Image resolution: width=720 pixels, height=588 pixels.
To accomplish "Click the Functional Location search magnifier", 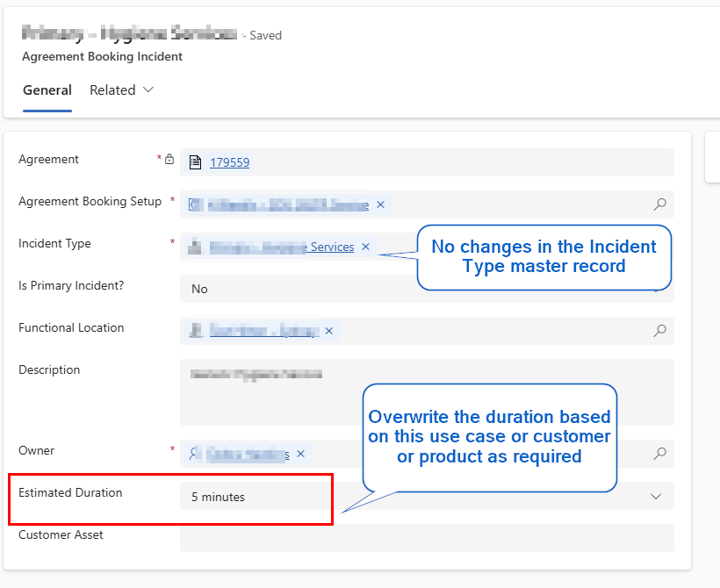I will tap(659, 331).
